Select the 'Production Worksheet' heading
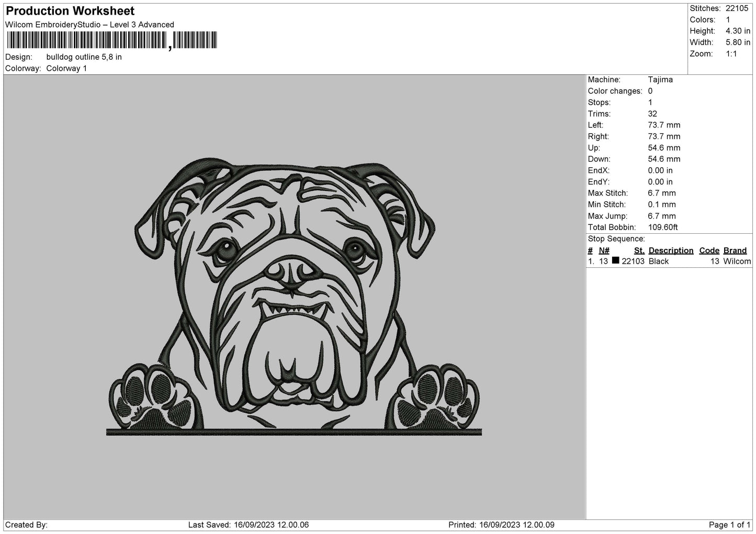The width and height of the screenshot is (756, 534). point(70,10)
